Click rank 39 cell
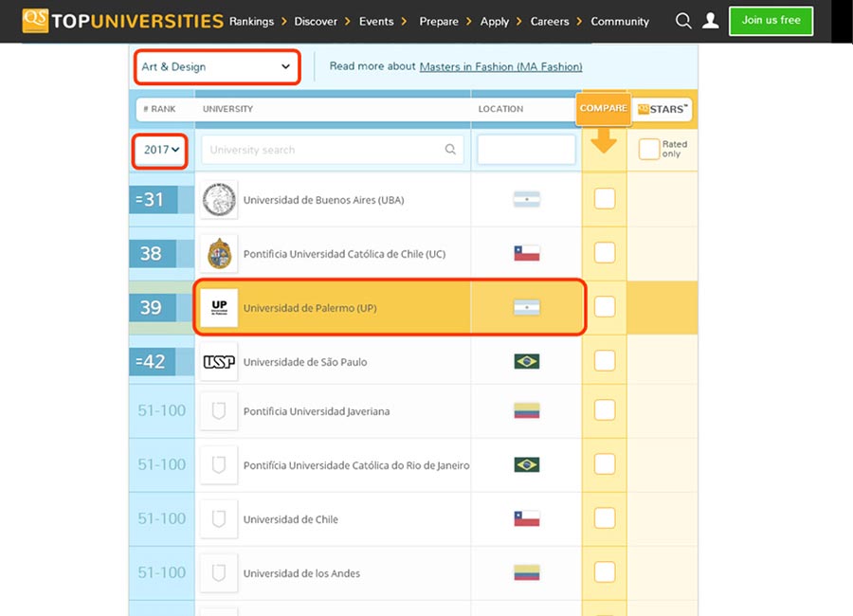853x616 pixels. 154,307
